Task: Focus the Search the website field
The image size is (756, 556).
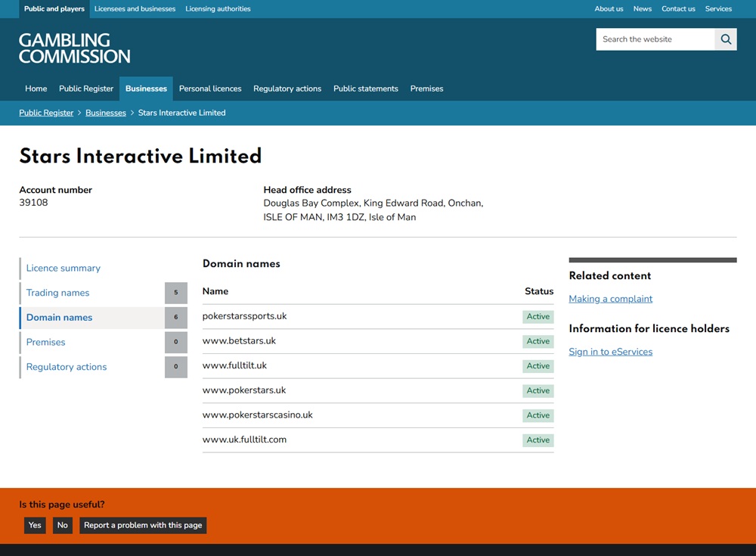Action: [655, 39]
